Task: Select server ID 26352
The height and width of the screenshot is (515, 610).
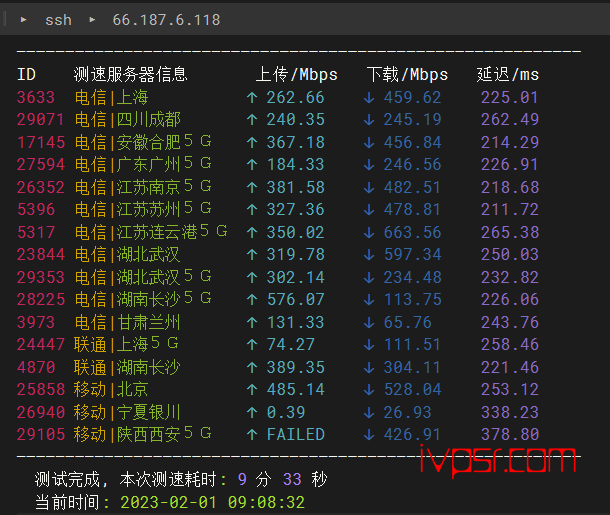Action: pos(41,187)
